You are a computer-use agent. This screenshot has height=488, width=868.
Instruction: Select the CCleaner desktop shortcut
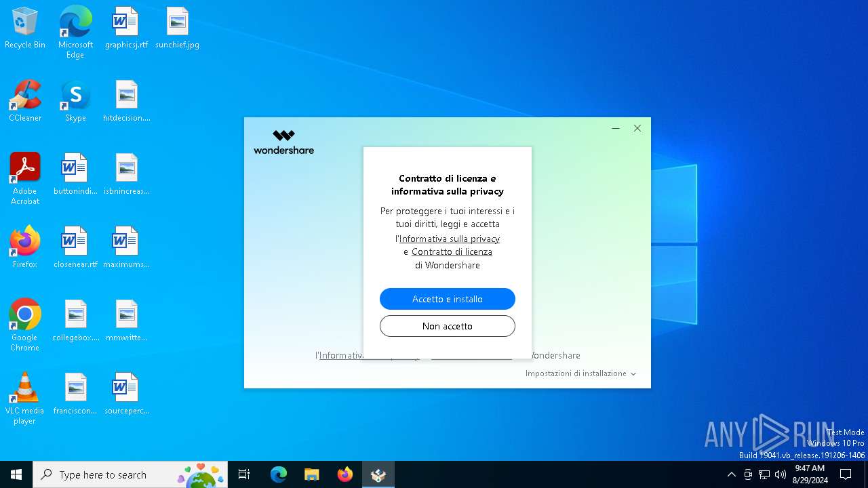click(x=25, y=101)
